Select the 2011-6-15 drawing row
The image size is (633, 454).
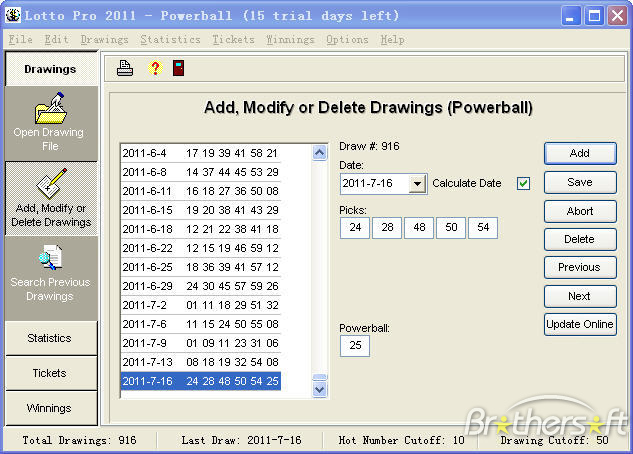tap(201, 210)
